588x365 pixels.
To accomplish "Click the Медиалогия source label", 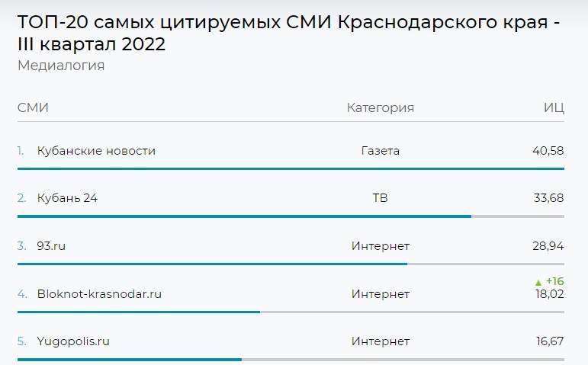I will [x=61, y=66].
